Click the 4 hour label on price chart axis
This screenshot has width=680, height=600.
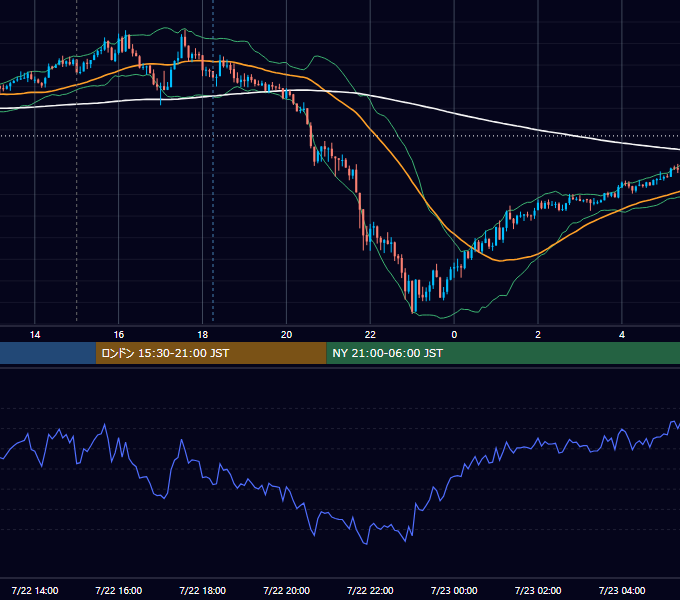coord(622,335)
